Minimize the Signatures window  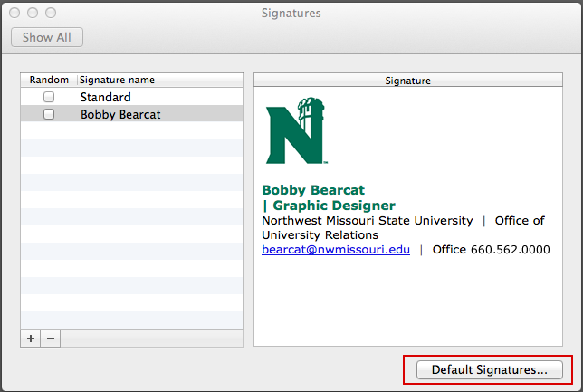pyautogui.click(x=33, y=13)
